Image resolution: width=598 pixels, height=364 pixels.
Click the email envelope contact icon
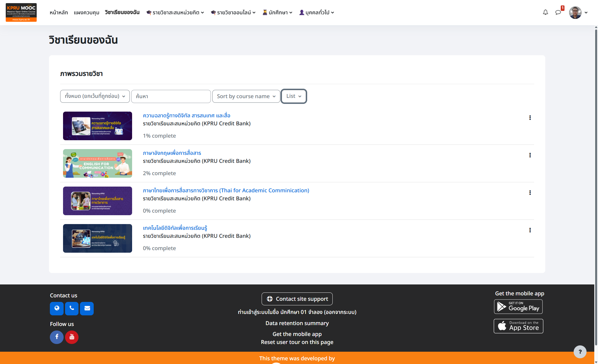87,308
